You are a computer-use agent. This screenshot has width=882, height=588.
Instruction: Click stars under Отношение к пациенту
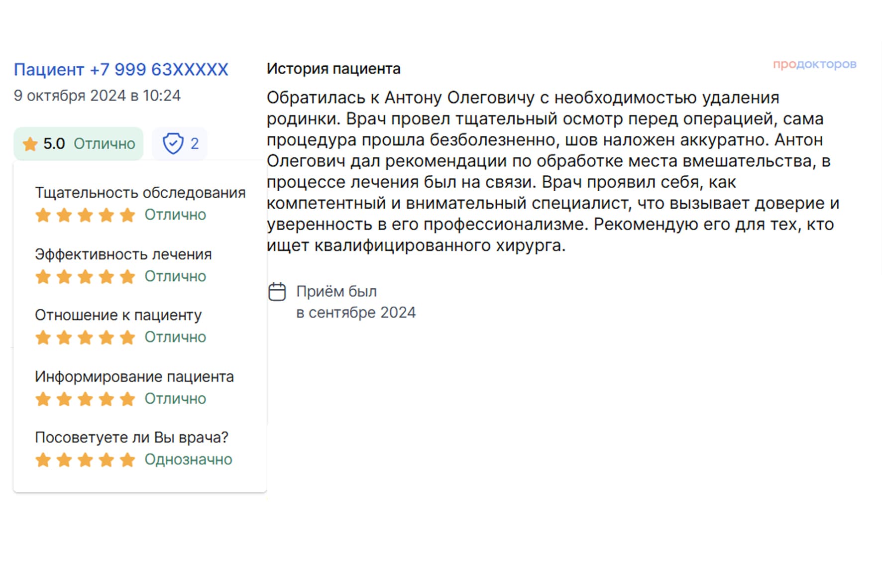point(85,338)
